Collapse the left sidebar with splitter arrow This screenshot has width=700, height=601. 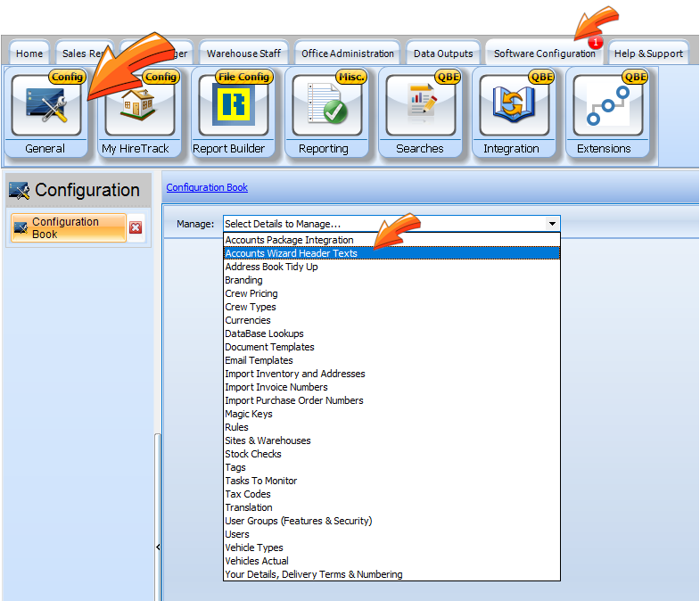click(x=158, y=547)
